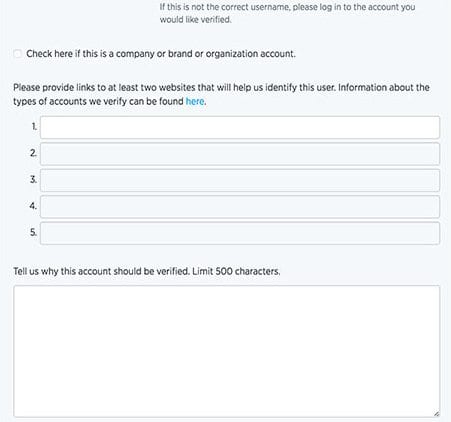Place cursor in website link field 5
This screenshot has width=451, height=422.
point(240,233)
